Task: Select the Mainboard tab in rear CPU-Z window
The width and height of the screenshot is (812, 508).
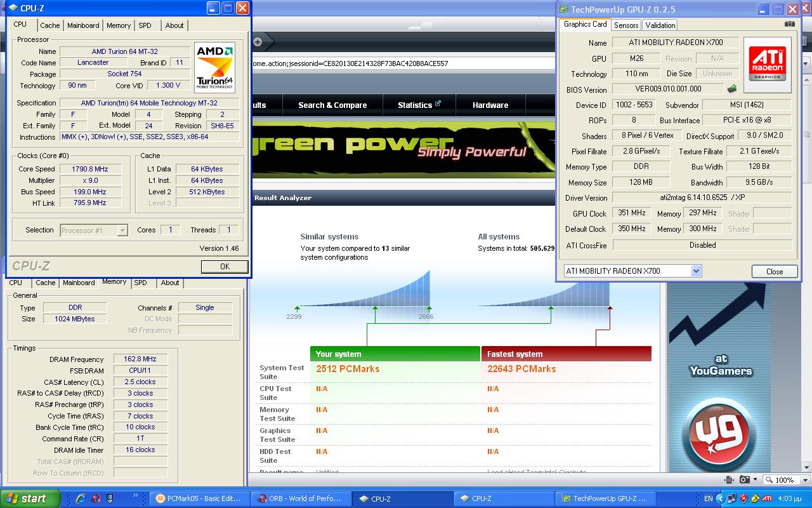Action: (x=79, y=283)
